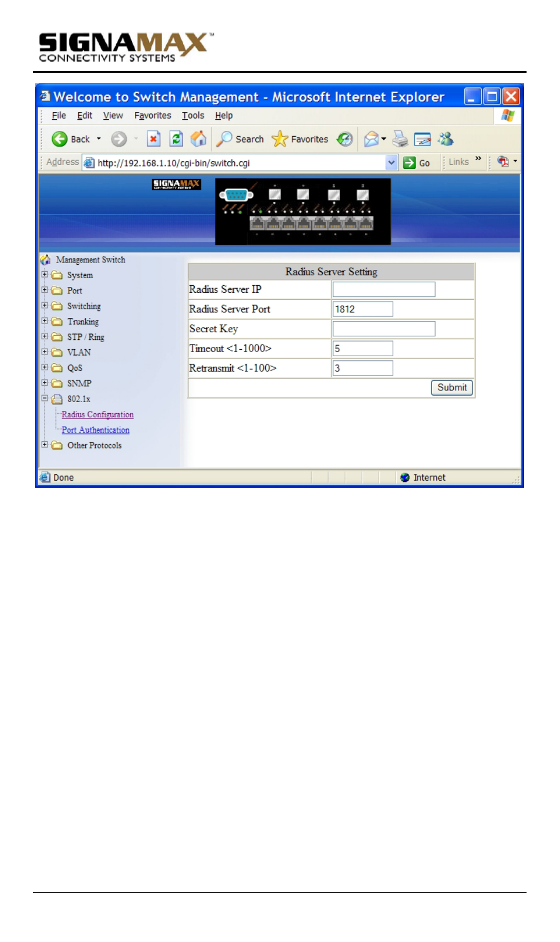Click the Trunking folder icon
The width and height of the screenshot is (560, 942).
57,322
